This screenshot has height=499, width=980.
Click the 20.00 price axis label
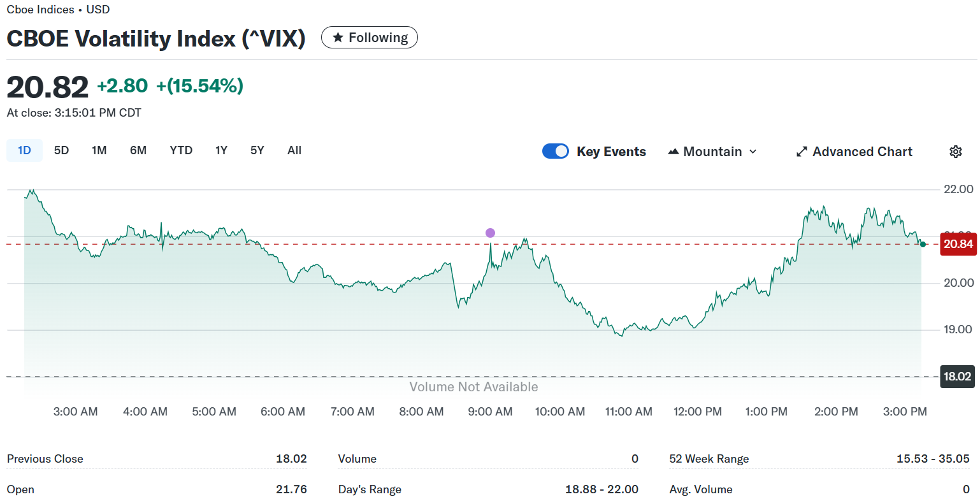point(958,283)
